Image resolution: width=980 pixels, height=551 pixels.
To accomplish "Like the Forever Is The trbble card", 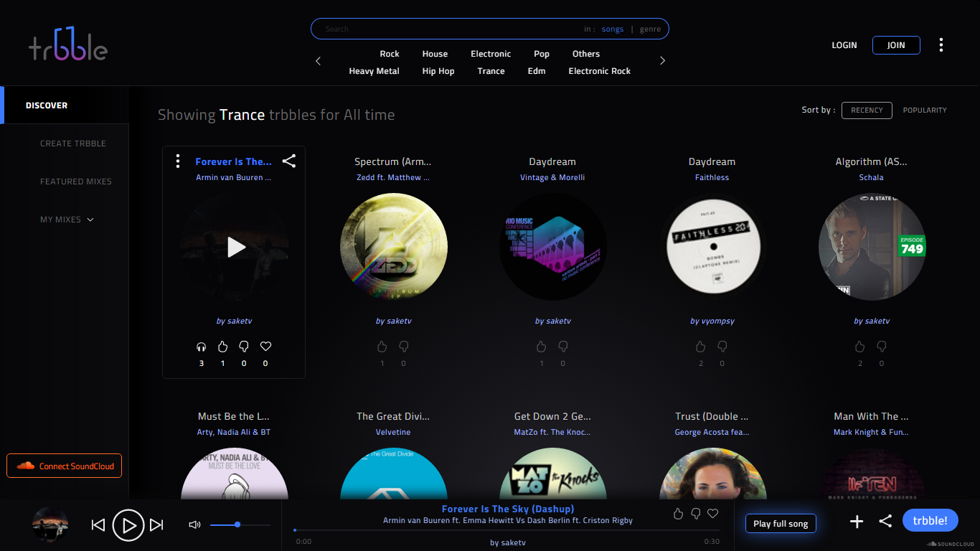I will pos(222,347).
